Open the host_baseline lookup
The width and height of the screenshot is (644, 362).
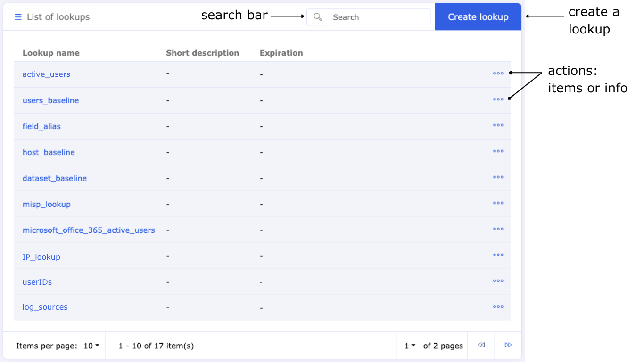49,152
